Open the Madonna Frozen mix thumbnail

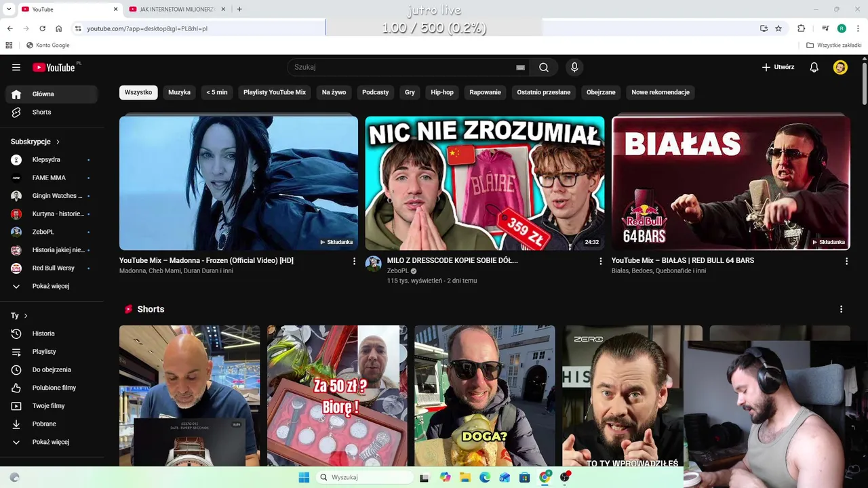pyautogui.click(x=239, y=183)
